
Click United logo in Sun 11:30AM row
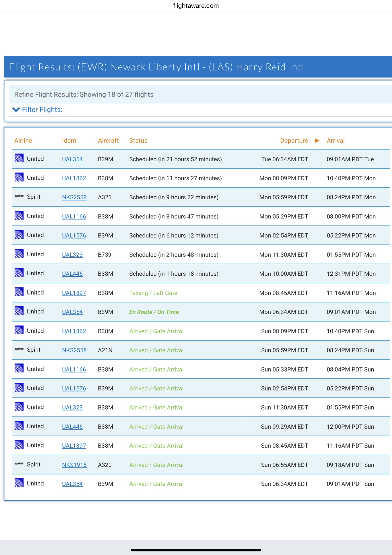tap(19, 406)
